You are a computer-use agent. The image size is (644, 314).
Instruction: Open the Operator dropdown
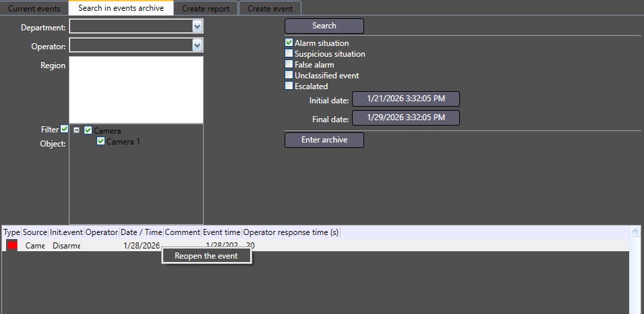(x=197, y=45)
